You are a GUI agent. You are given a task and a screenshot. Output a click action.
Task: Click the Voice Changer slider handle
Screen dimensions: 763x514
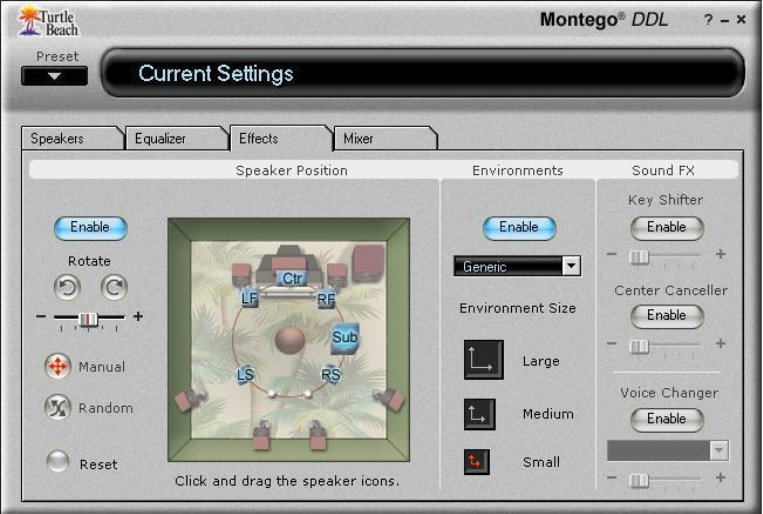(639, 480)
